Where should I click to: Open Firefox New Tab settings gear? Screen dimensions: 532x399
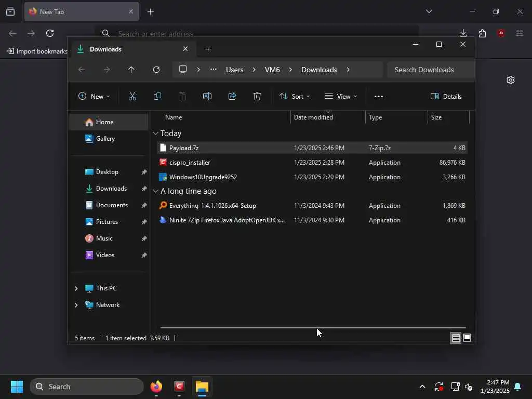(511, 80)
